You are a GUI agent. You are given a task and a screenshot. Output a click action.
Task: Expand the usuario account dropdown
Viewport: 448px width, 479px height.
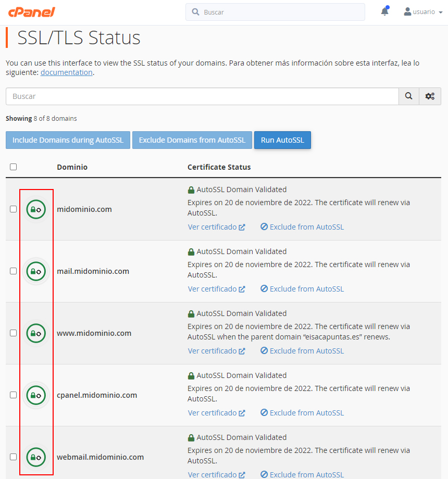pyautogui.click(x=423, y=12)
